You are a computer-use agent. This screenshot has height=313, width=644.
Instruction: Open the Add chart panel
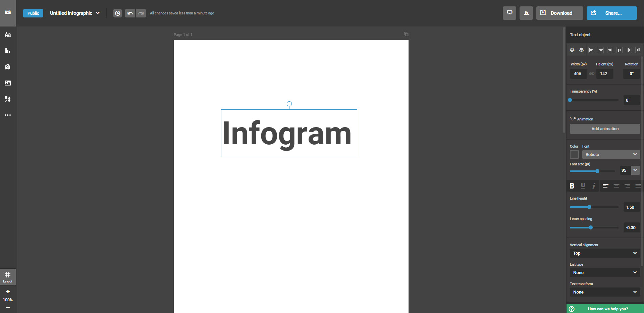click(x=8, y=51)
